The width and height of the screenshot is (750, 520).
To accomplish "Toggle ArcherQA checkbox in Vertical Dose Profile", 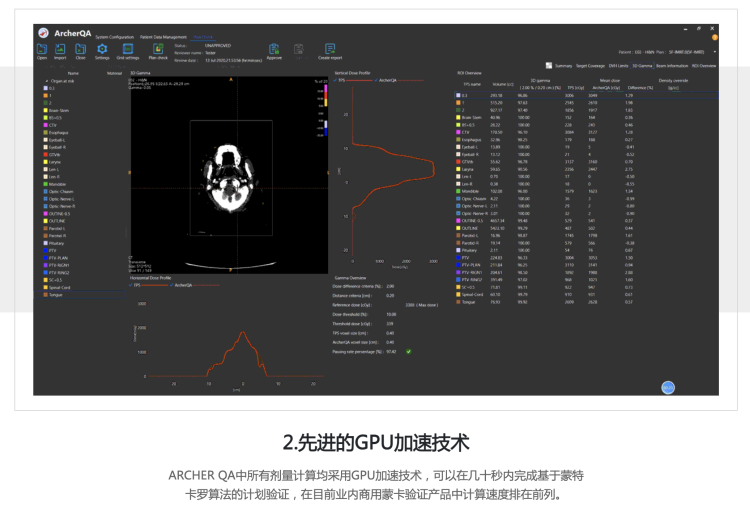I will click(x=376, y=80).
